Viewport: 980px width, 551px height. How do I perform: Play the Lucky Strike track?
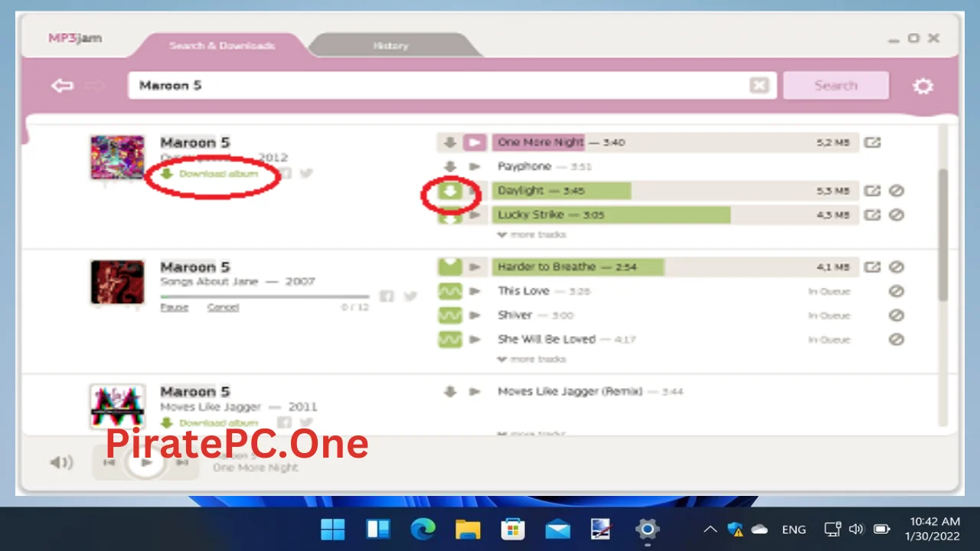point(475,215)
